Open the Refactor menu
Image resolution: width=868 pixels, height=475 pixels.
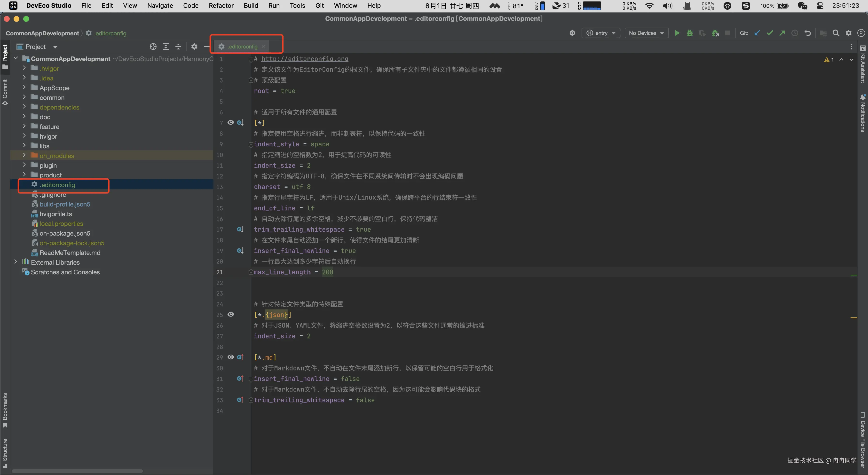tap(221, 6)
